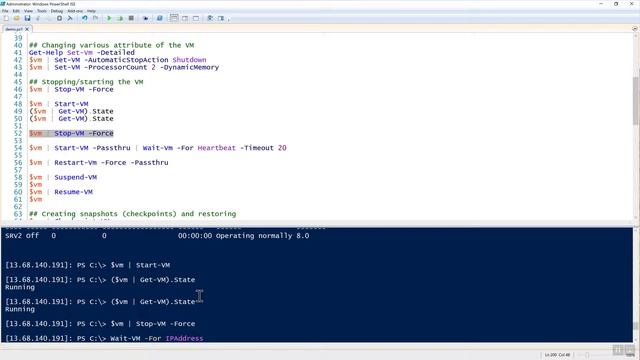The image size is (640, 360).
Task: Click Run Selection toolbar icon
Action: [120, 18]
